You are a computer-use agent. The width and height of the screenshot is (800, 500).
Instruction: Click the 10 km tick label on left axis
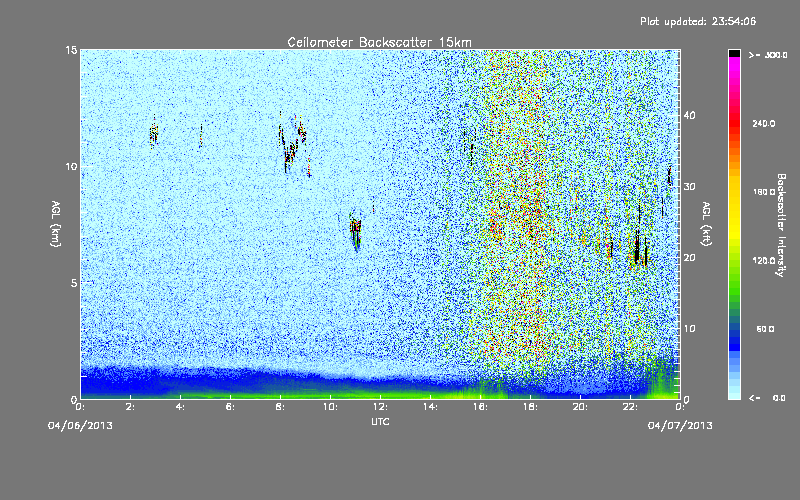[71, 166]
